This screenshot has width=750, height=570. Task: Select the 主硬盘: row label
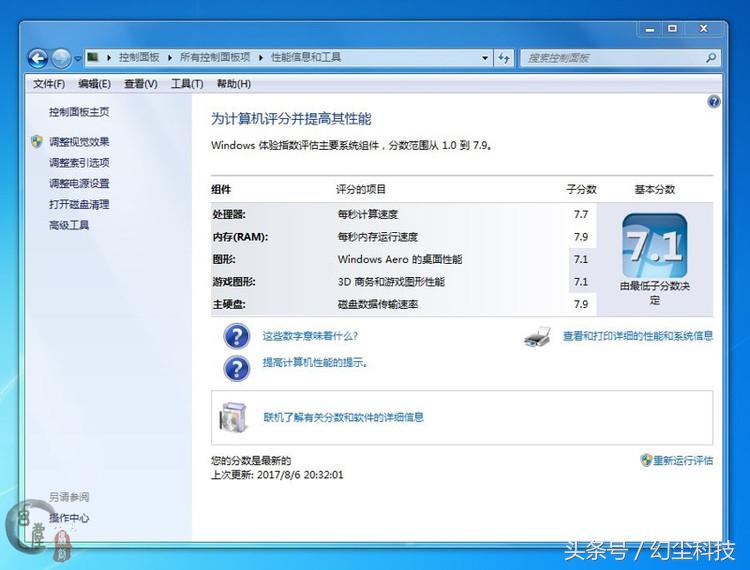click(x=229, y=305)
